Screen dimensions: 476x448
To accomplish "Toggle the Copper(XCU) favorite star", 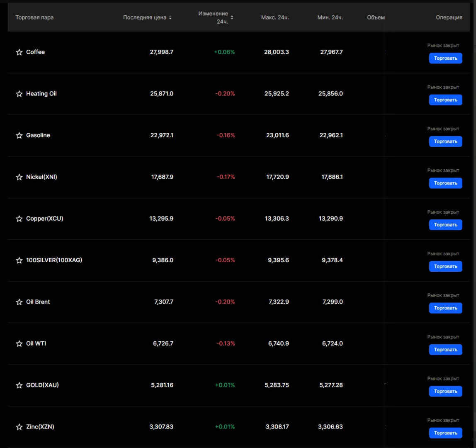I will (19, 219).
